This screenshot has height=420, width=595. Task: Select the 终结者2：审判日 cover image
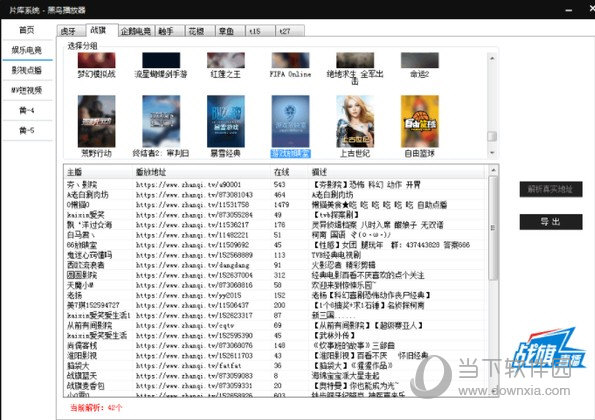click(x=161, y=121)
